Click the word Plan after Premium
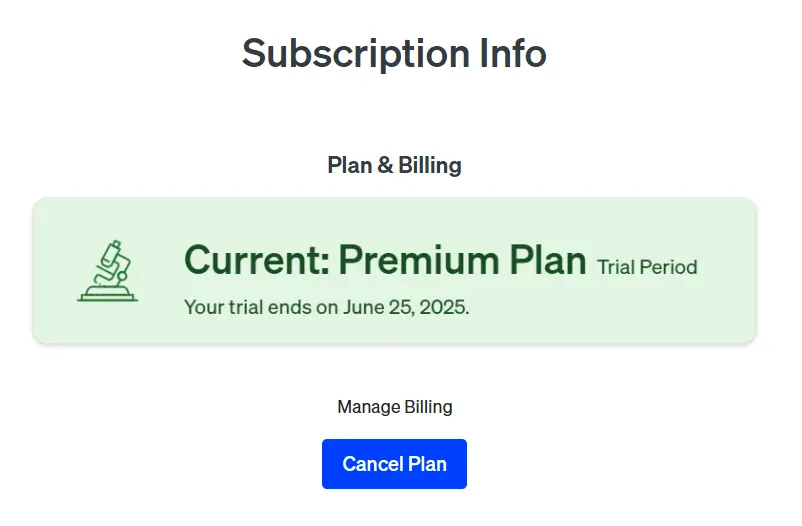 [548, 259]
